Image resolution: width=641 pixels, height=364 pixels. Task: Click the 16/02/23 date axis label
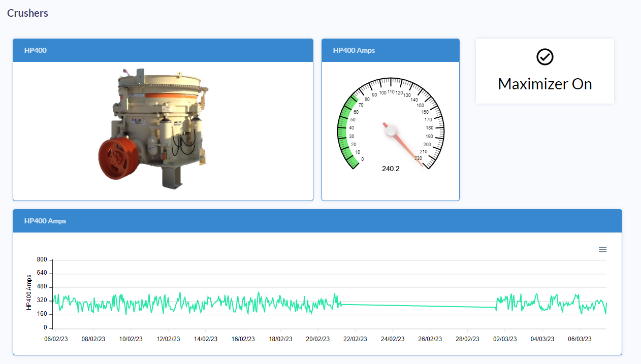pos(243,339)
